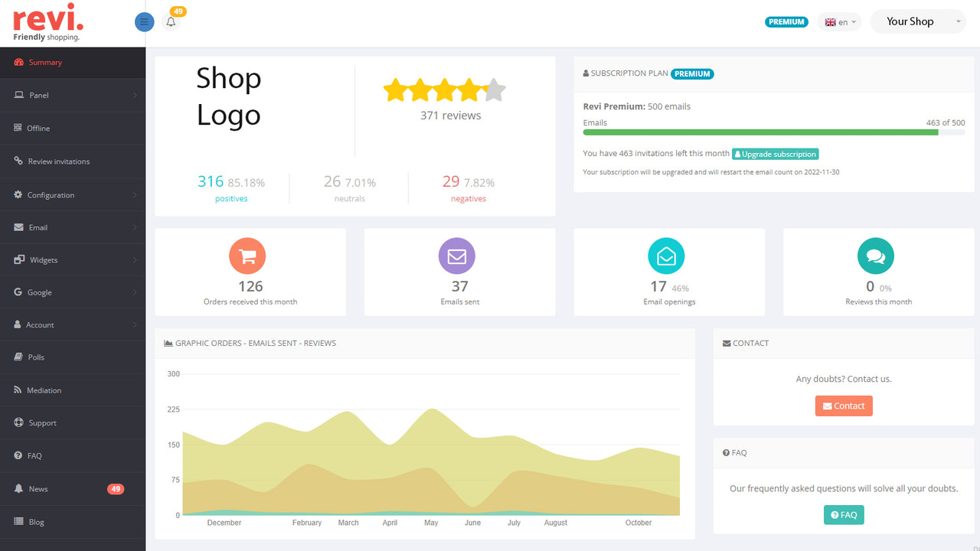Click the 371 reviews text

point(450,116)
